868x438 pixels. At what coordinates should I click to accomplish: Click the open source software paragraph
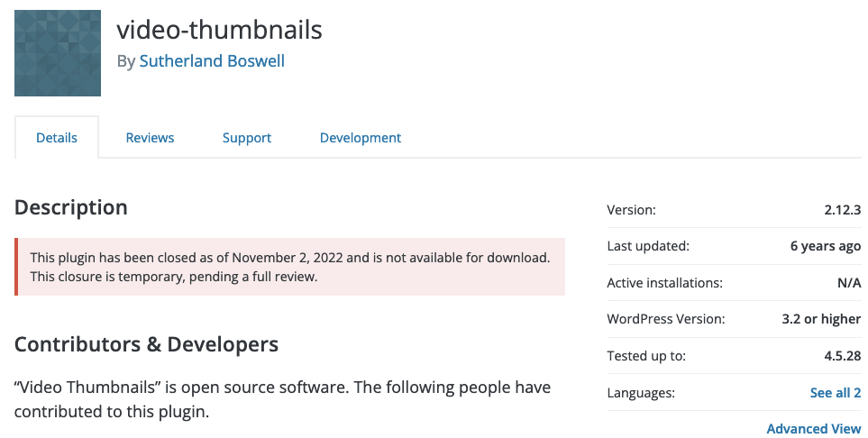(282, 399)
